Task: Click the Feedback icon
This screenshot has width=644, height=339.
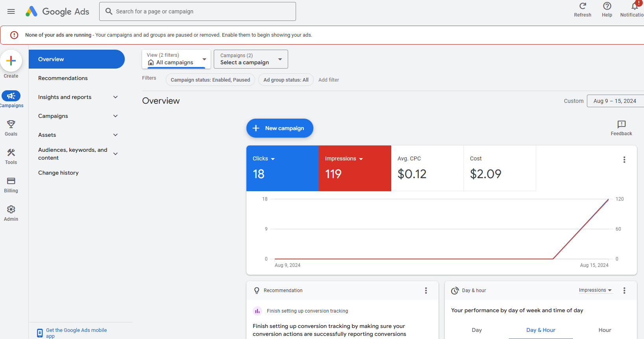Action: pyautogui.click(x=622, y=125)
